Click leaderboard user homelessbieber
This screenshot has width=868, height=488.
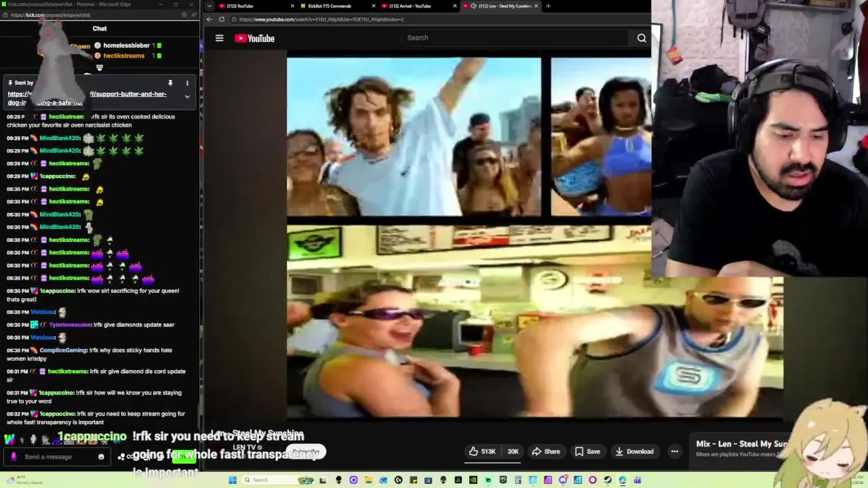point(126,45)
